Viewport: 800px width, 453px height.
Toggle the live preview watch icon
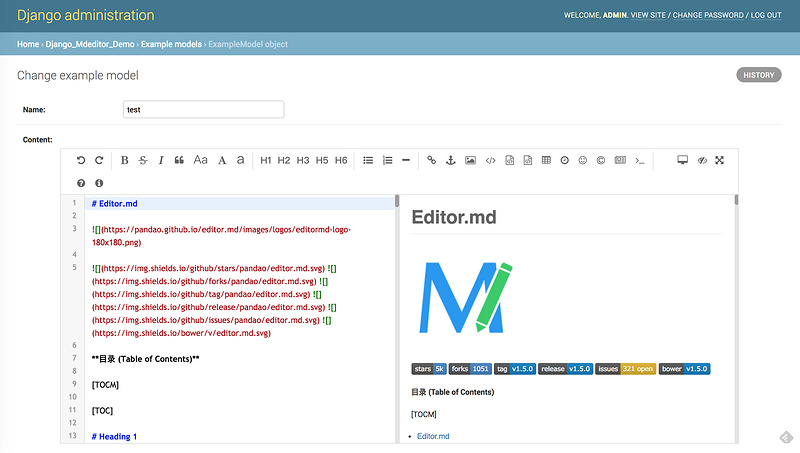(x=683, y=160)
